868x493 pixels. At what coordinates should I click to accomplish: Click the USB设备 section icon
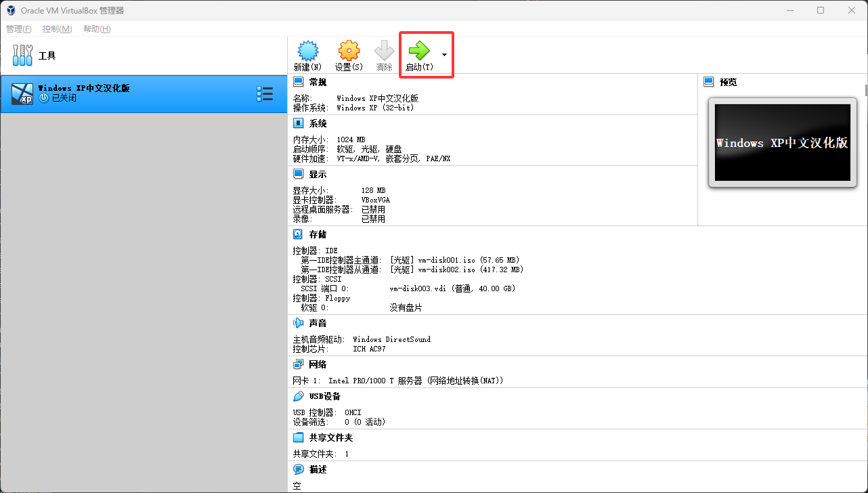pos(298,396)
